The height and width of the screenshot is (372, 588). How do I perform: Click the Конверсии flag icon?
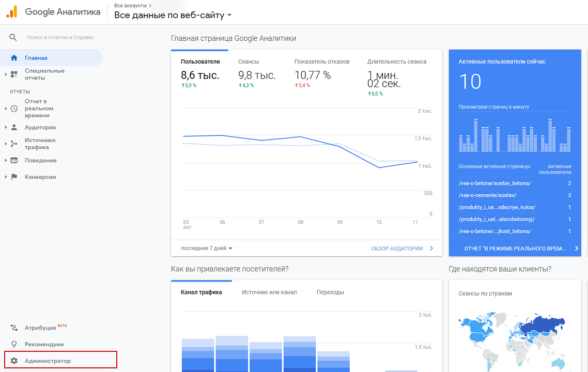tap(14, 177)
